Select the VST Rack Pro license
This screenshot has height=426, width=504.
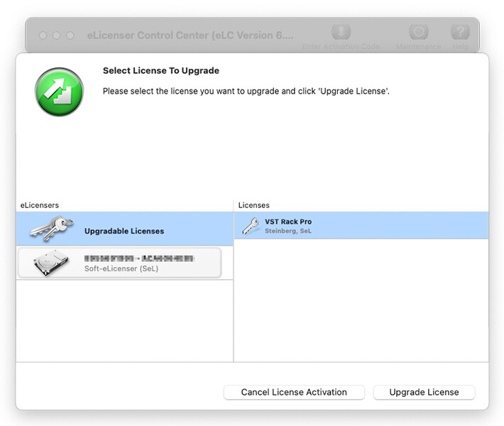(361, 225)
